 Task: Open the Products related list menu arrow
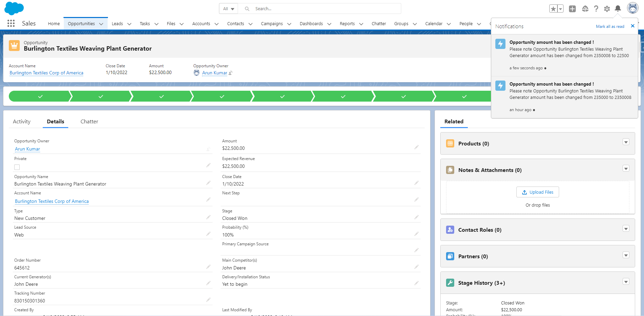click(626, 142)
